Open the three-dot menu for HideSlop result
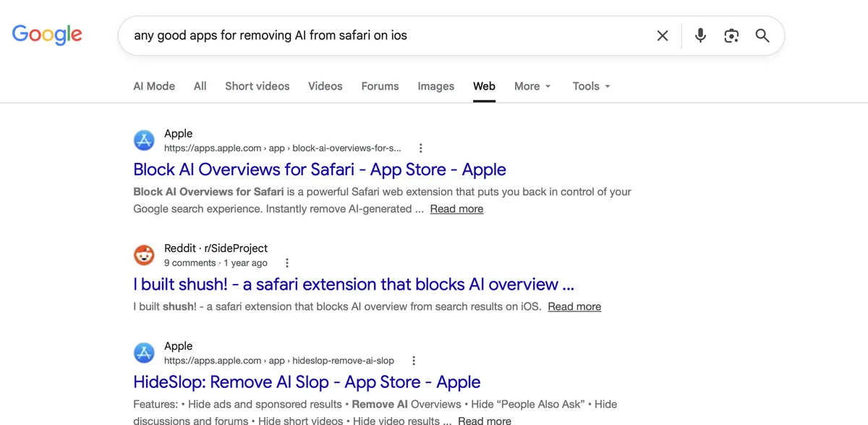Viewport: 868px width, 425px height. click(414, 361)
